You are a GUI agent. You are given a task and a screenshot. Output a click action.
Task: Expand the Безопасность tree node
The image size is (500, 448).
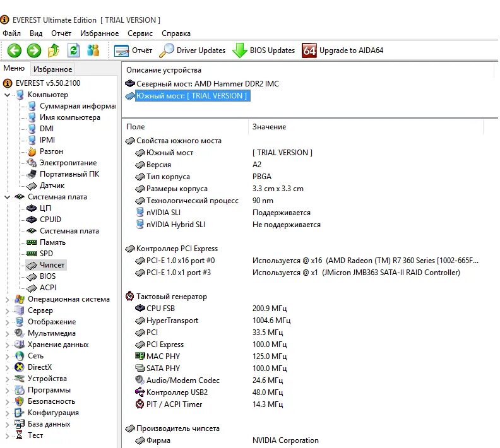click(7, 402)
